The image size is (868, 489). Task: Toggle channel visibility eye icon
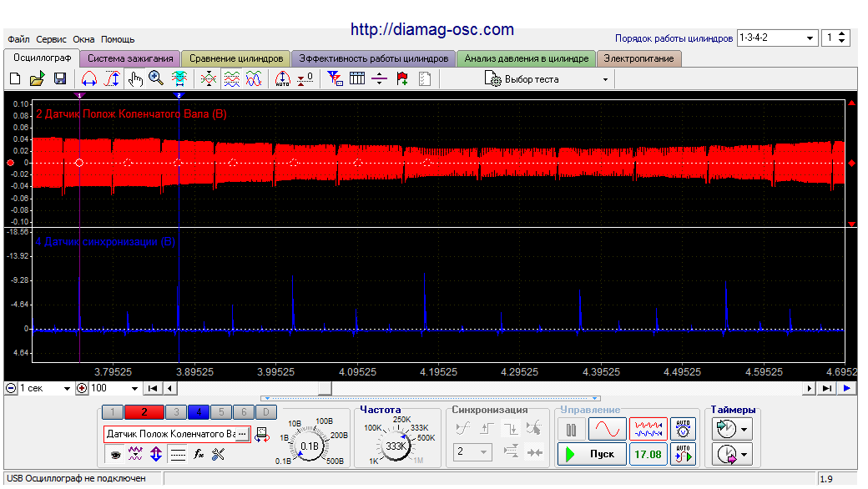pyautogui.click(x=115, y=455)
